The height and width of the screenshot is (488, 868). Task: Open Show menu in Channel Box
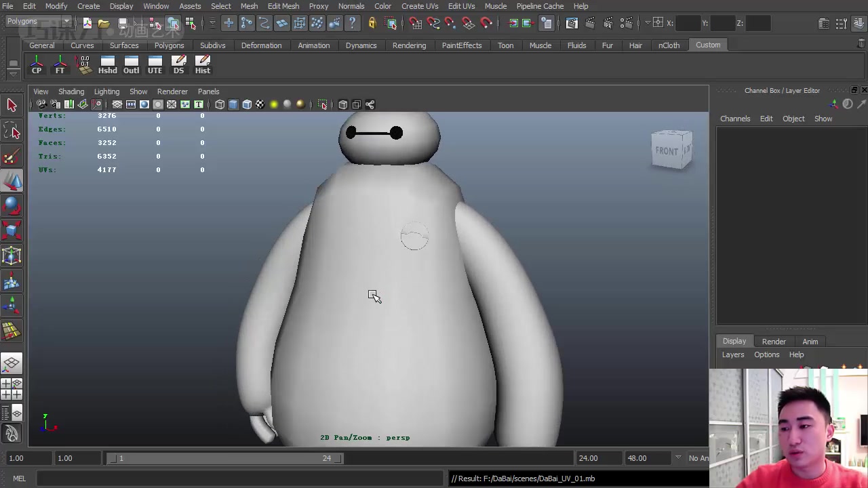(x=823, y=119)
